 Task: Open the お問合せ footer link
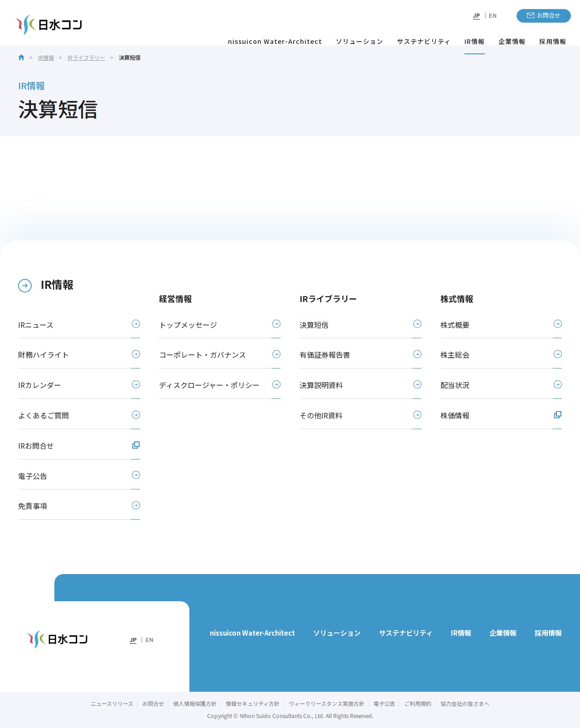tap(153, 704)
